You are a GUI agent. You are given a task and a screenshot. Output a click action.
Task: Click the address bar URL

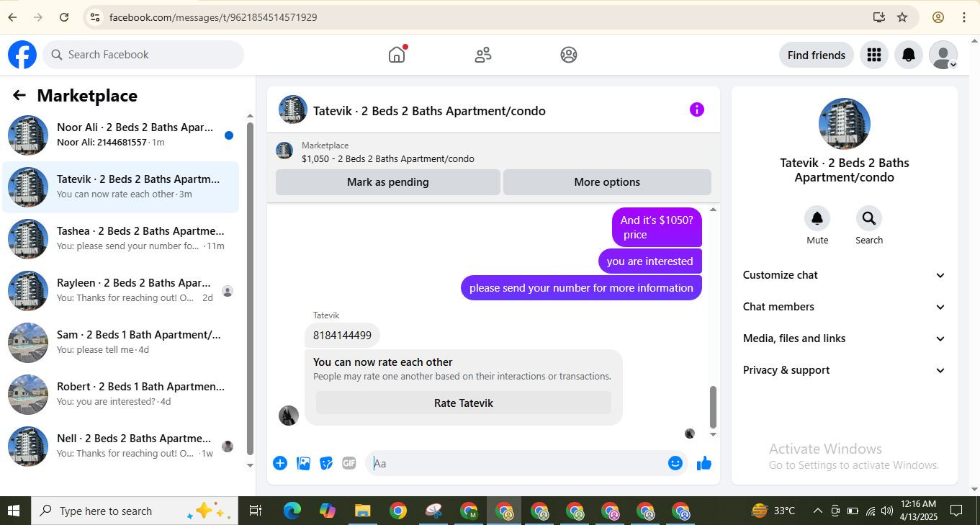tap(213, 17)
